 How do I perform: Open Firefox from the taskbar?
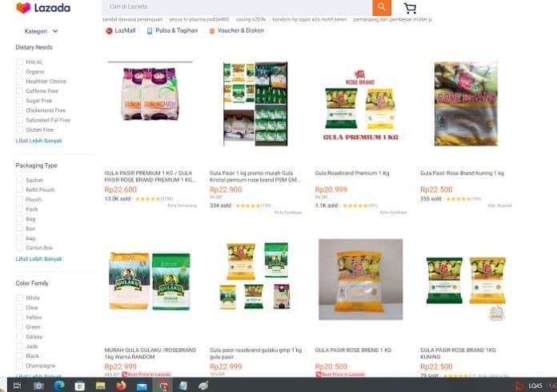coord(121,386)
